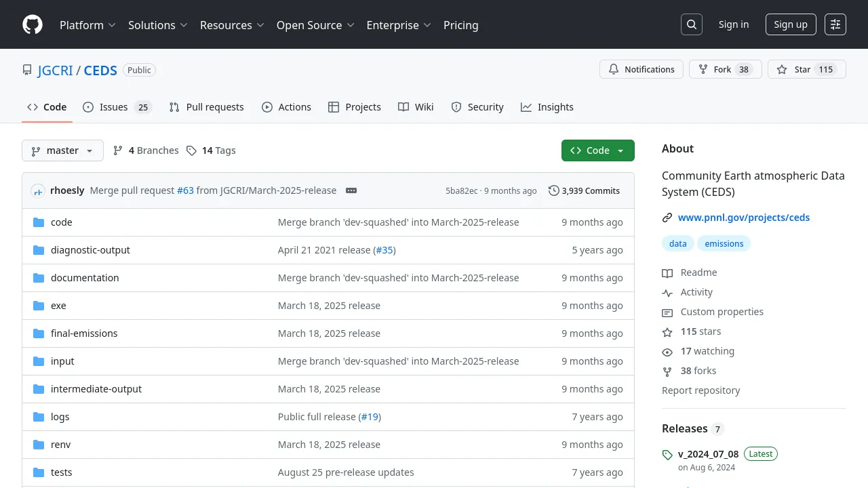
Task: Open the Solutions menu chevron
Action: [185, 25]
